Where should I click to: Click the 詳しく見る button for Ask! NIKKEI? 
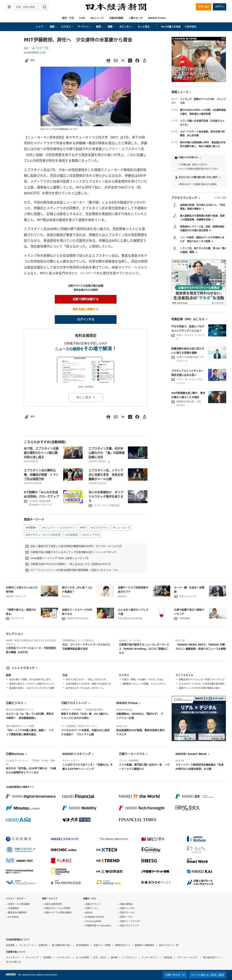[x=86, y=397]
